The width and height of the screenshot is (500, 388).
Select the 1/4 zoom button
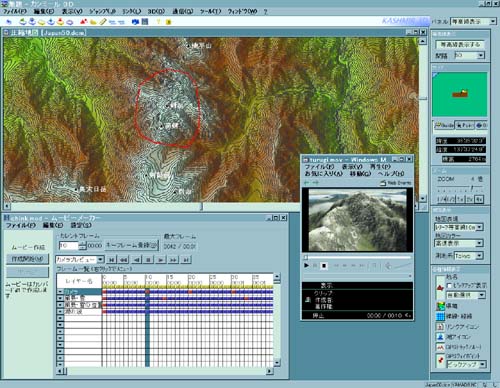point(442,199)
